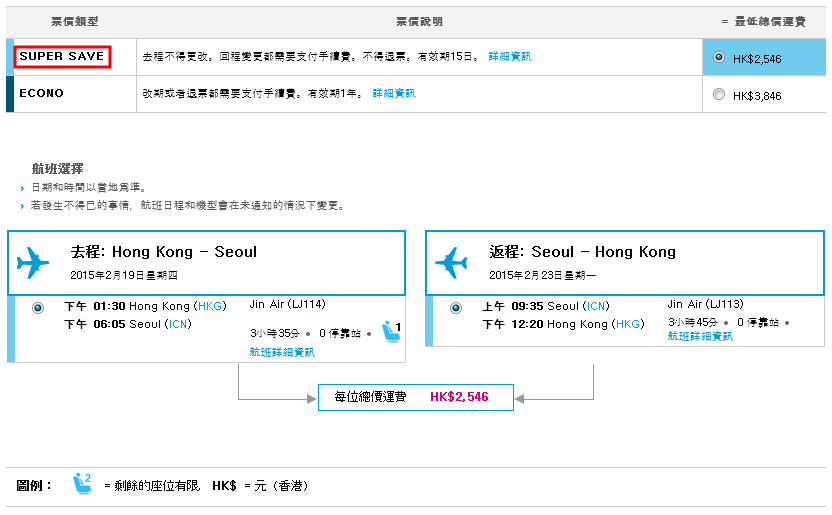Open ECONO 詳細資訊 link
Viewport: 832px width, 515px height.
point(393,93)
